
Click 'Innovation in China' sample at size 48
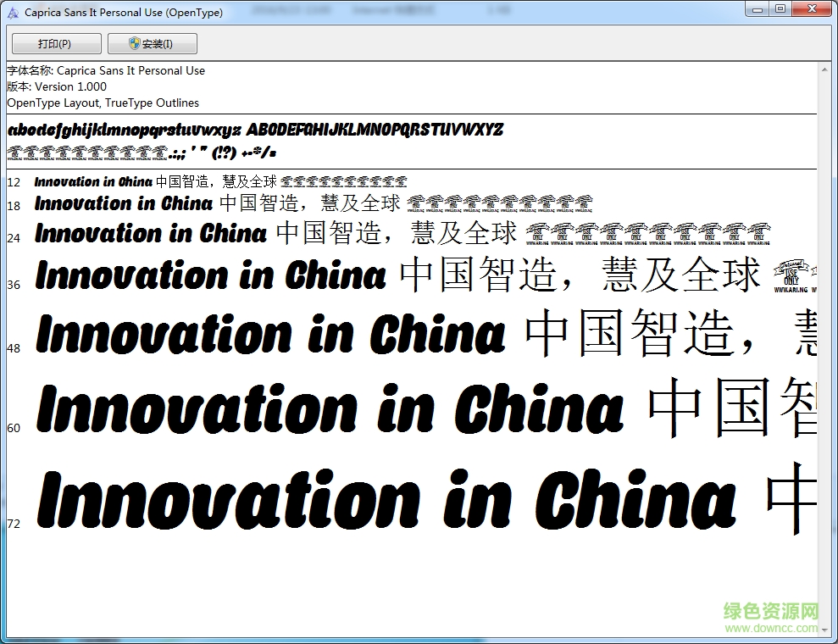[270, 334]
